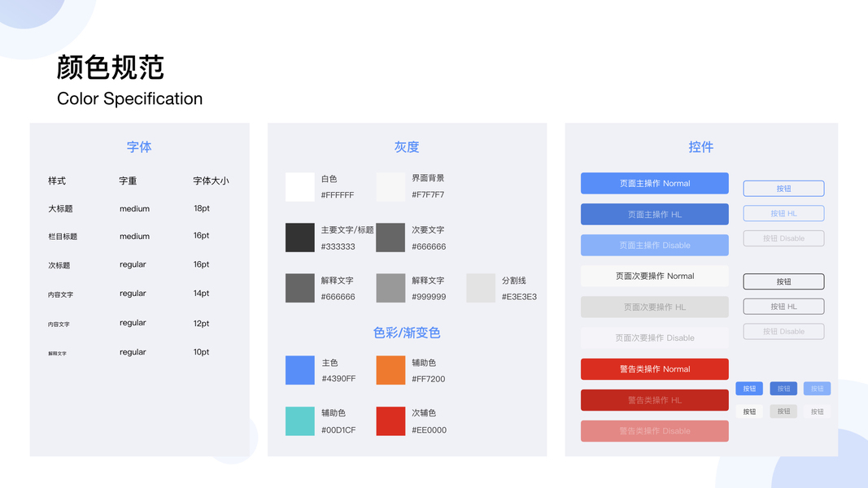Select the 界面背景 #F7F7F7 swatch

[x=390, y=187]
